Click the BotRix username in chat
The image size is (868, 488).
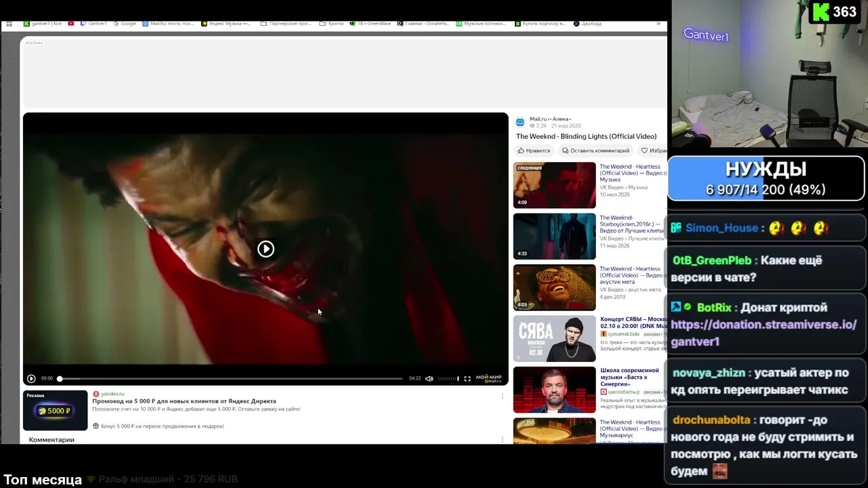tap(715, 308)
